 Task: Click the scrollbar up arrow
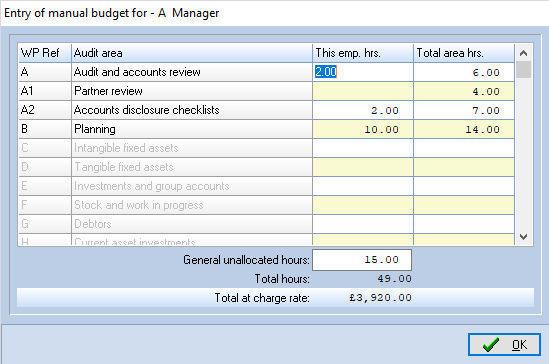click(523, 53)
